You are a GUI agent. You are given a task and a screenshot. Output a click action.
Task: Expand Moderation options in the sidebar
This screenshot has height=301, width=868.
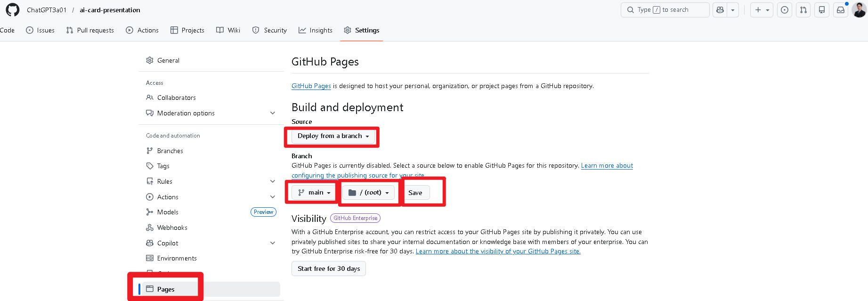272,113
